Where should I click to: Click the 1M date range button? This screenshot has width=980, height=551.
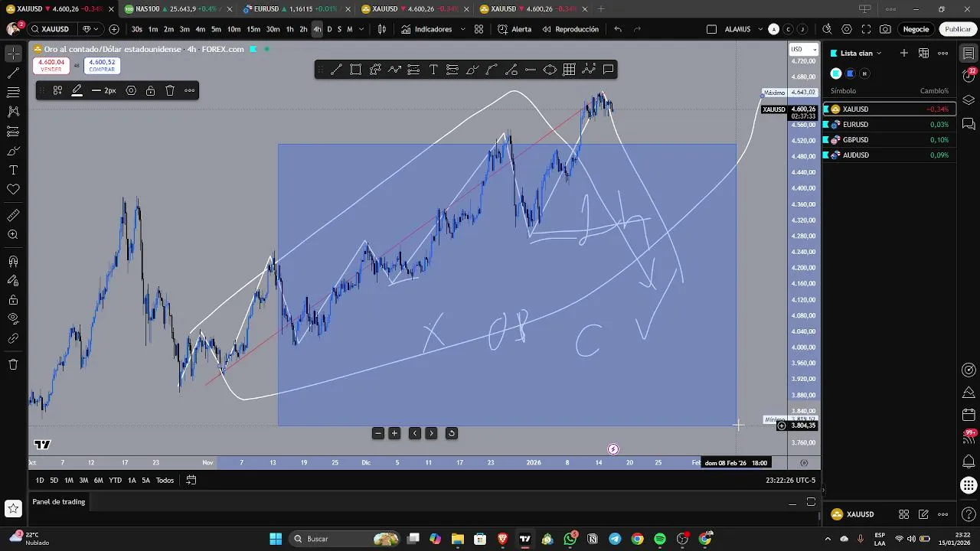click(x=68, y=480)
